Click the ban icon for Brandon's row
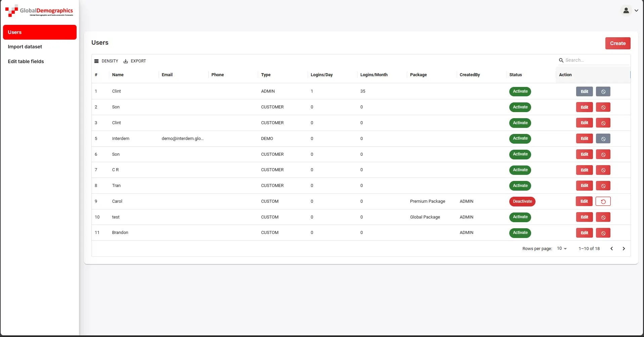This screenshot has height=337, width=644. pyautogui.click(x=603, y=233)
